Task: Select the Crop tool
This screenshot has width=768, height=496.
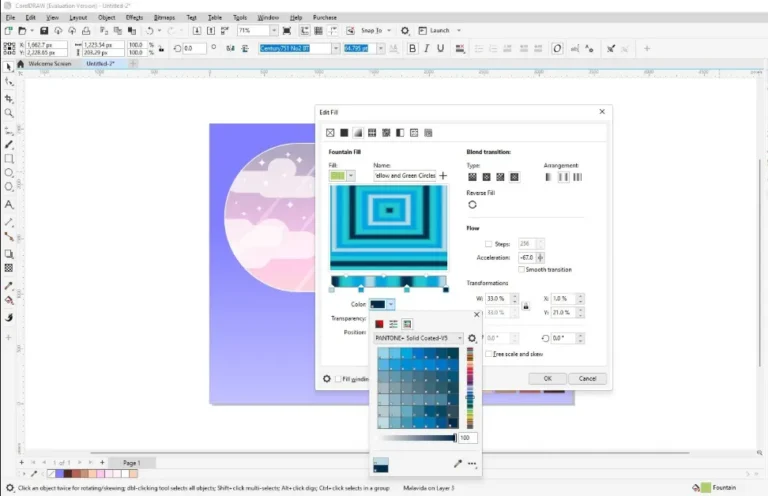Action: pyautogui.click(x=9, y=98)
